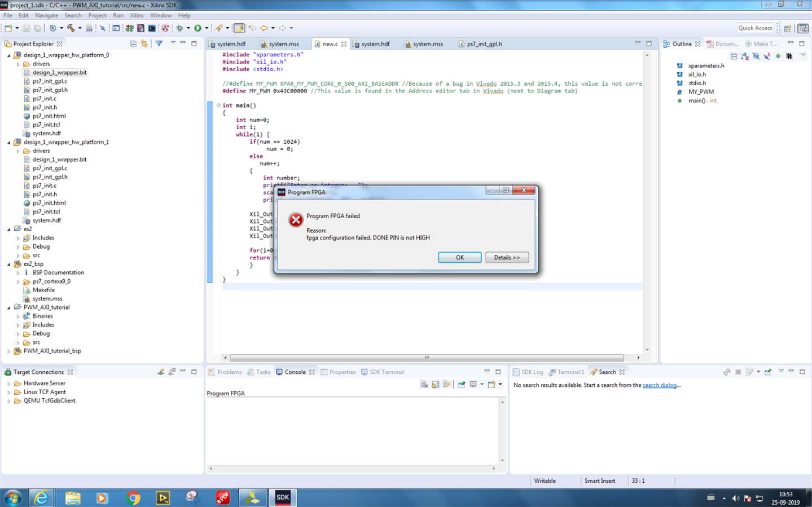Toggle Link with Editor in Project Explorer

click(144, 43)
